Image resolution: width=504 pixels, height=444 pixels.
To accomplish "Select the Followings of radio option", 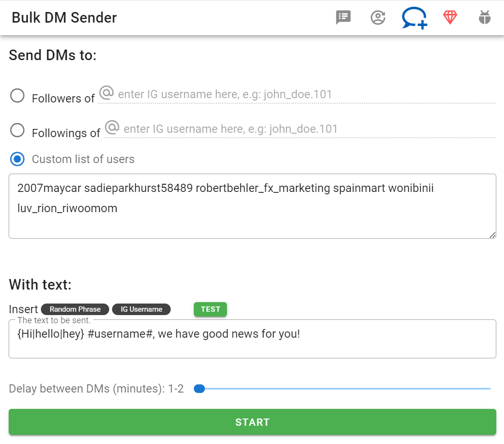I will click(17, 130).
